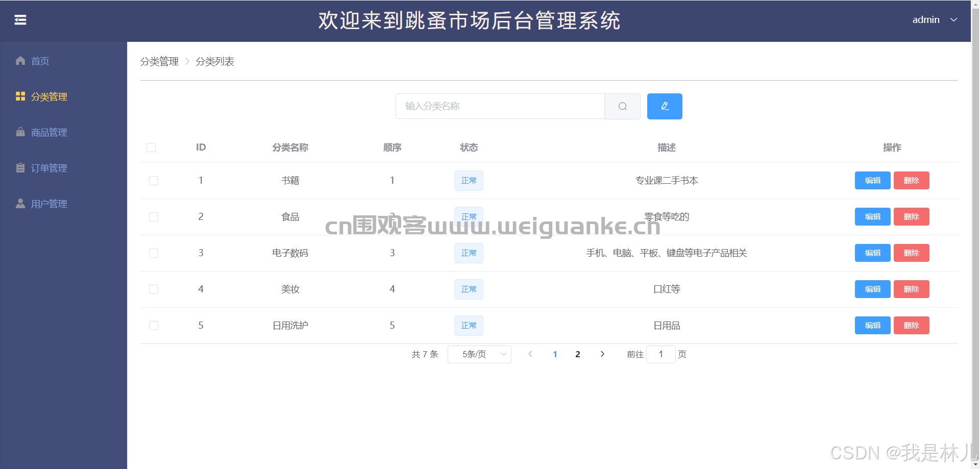The width and height of the screenshot is (980, 469).
Task: Open 商品管理 via the bag icon
Action: coord(20,132)
